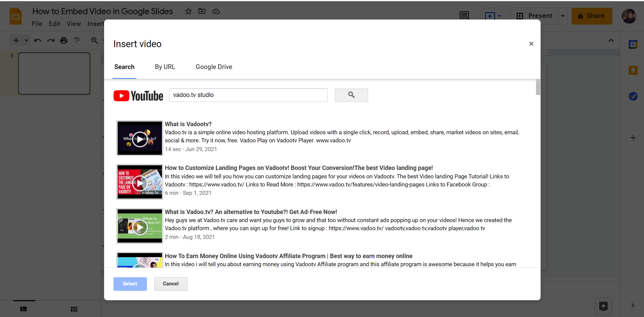
Task: Click the Move to folder icon
Action: [202, 11]
